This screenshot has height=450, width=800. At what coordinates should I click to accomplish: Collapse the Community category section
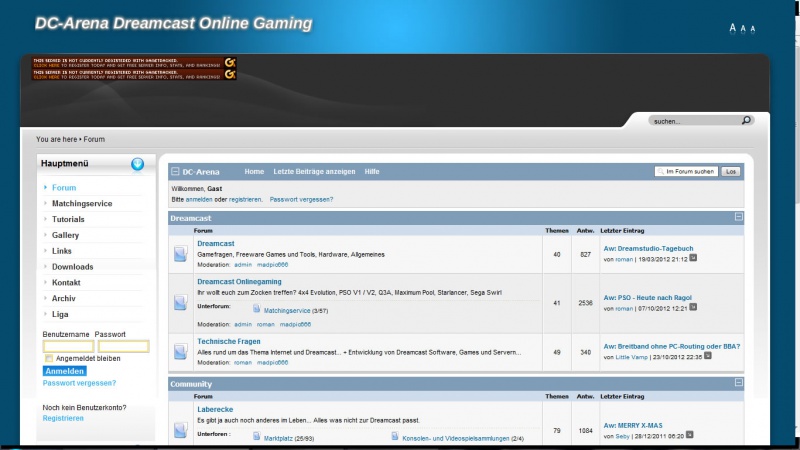738,383
